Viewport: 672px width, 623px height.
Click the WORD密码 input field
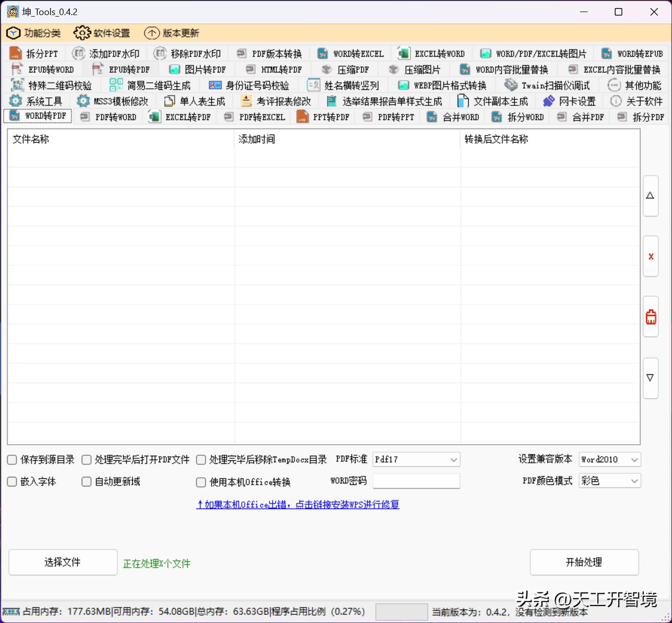pyautogui.click(x=416, y=481)
